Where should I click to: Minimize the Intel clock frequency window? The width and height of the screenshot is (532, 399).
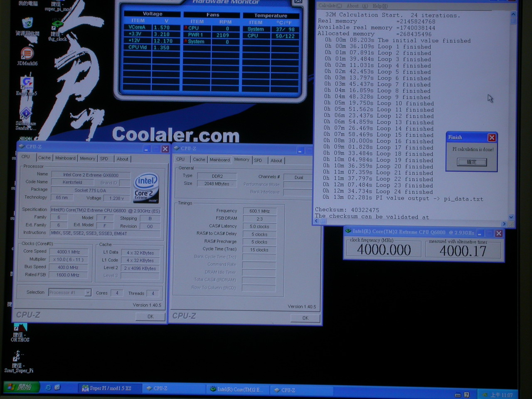click(x=480, y=234)
